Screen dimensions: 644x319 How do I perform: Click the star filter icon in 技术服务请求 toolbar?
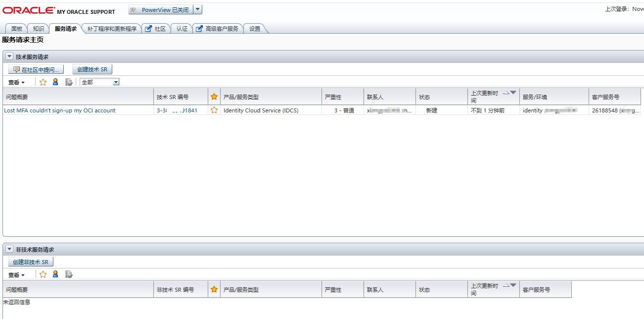pyautogui.click(x=43, y=82)
